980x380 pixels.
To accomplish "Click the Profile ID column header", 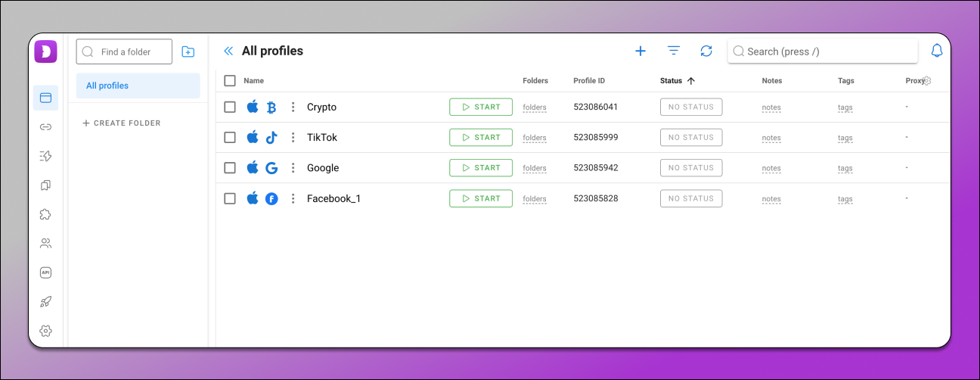I will (x=589, y=81).
